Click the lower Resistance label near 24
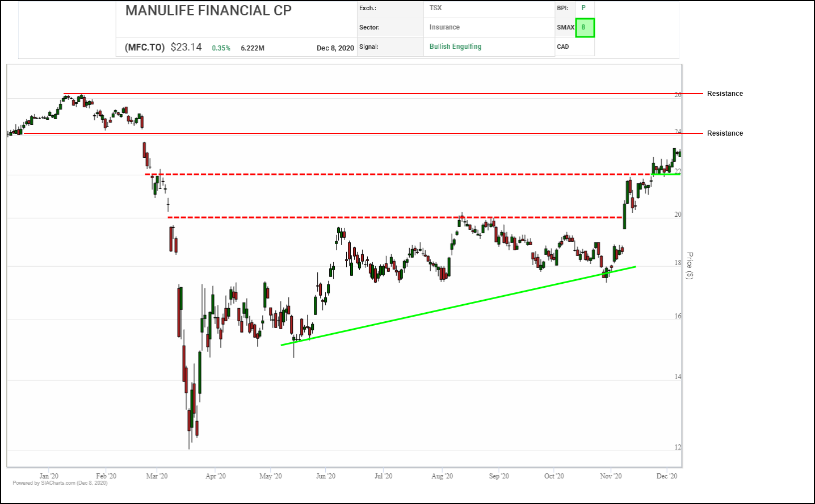 pos(725,133)
